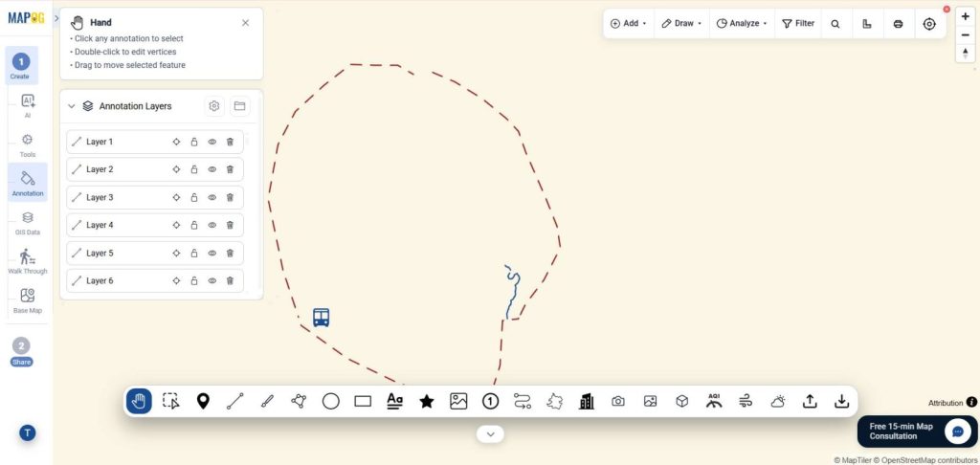Open the Tools tab in sidebar
980x465 pixels.
pyautogui.click(x=28, y=144)
